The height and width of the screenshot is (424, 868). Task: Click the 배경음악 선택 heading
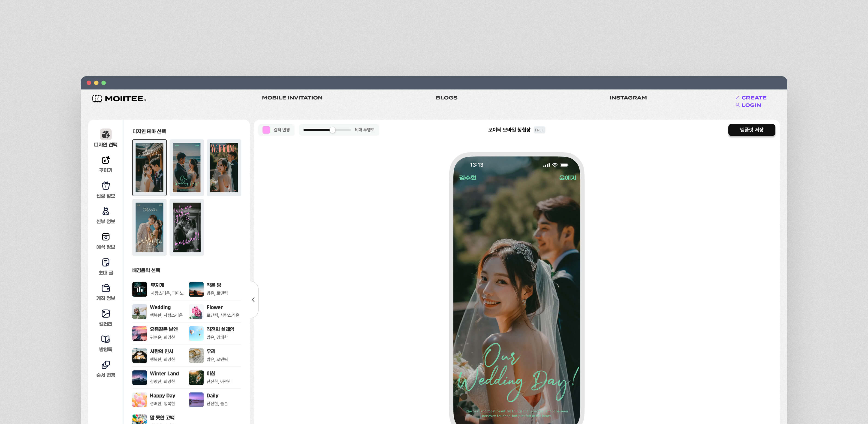[146, 270]
